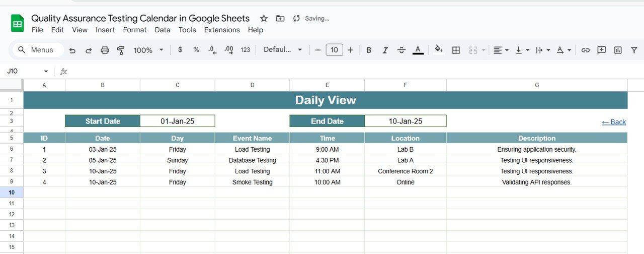Select the Start Date cell showing 01-Jan-25
Viewport: 644px width, 254px height.
(177, 121)
